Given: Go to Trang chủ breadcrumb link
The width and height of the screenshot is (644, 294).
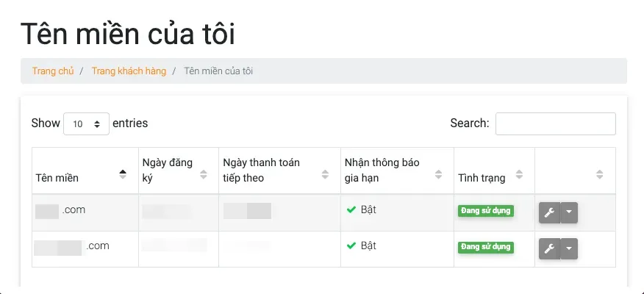Looking at the screenshot, I should pos(53,71).
